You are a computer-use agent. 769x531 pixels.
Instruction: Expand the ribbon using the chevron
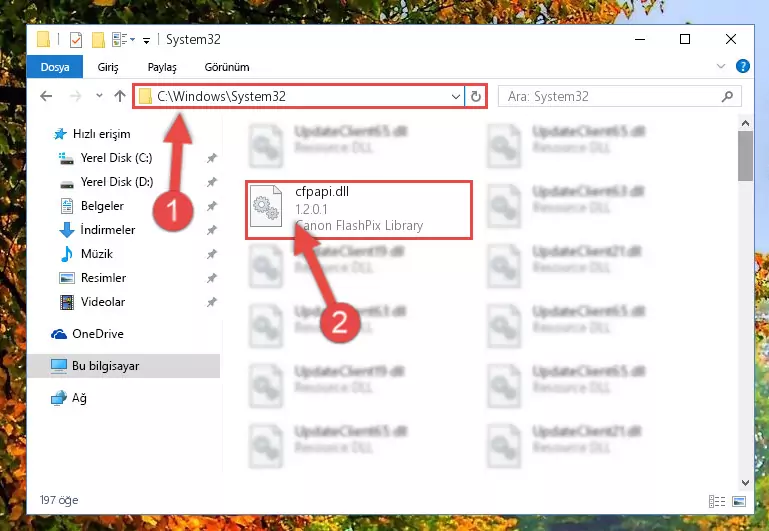coord(720,66)
